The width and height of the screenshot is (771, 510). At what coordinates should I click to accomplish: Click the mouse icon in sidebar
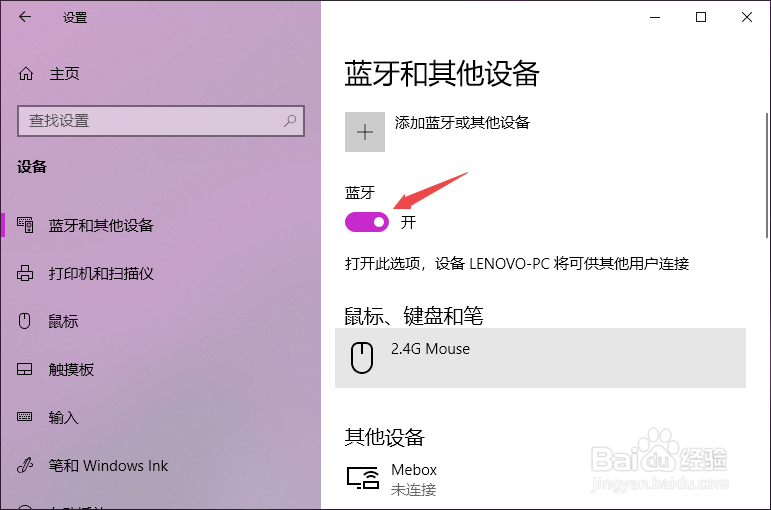(x=25, y=321)
